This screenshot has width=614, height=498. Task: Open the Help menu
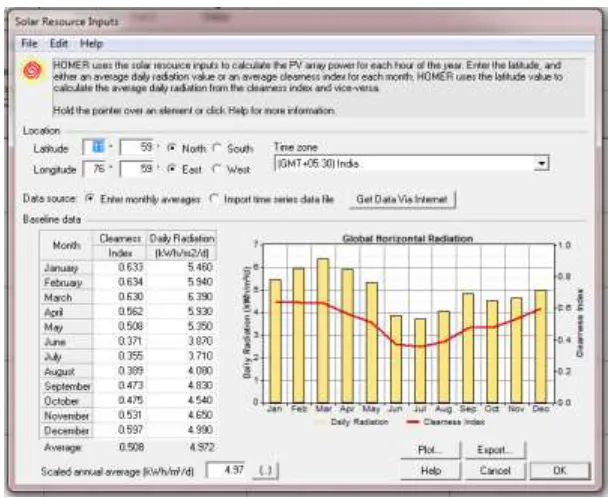(x=91, y=43)
